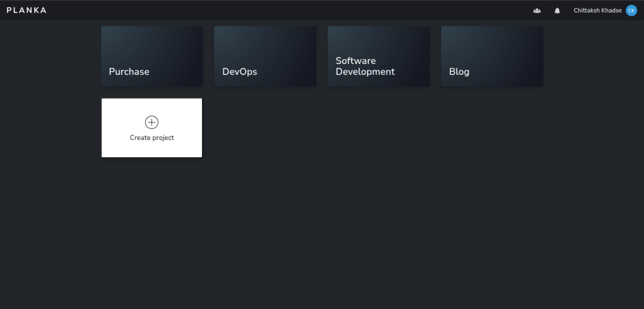Open the Chittaksh Khadse user menu

[605, 11]
